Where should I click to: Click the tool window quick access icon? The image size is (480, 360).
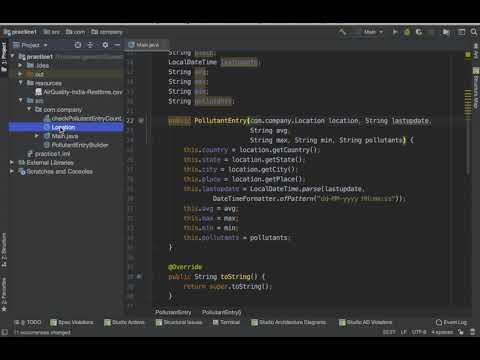tap(5, 332)
